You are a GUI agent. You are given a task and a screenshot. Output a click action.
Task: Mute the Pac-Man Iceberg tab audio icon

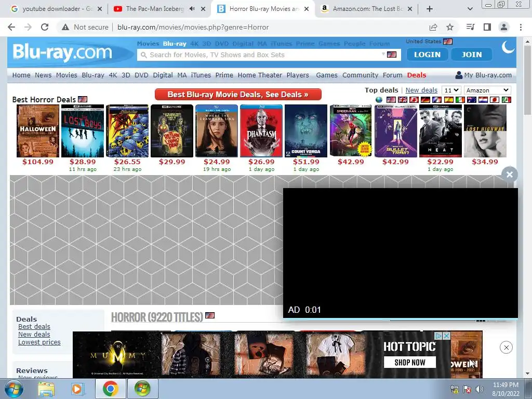pos(192,9)
